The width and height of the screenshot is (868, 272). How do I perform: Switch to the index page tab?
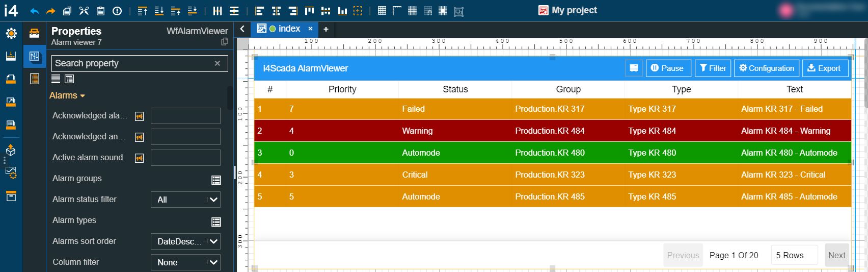pos(284,29)
